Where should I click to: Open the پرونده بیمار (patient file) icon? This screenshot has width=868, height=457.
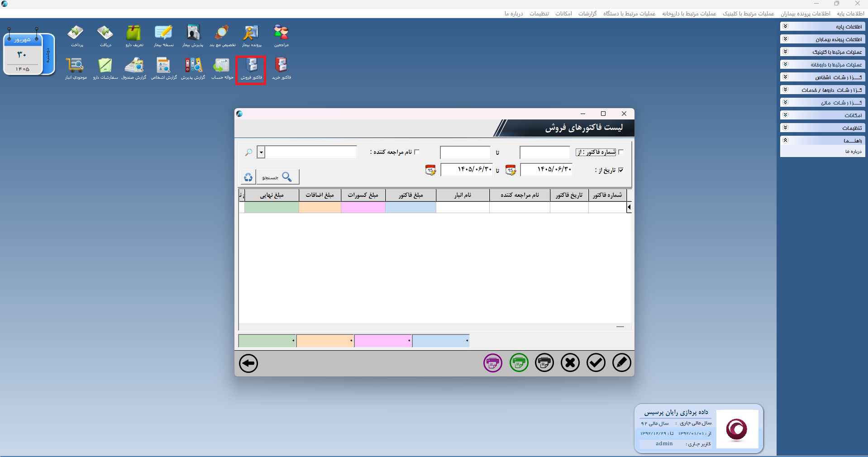251,36
